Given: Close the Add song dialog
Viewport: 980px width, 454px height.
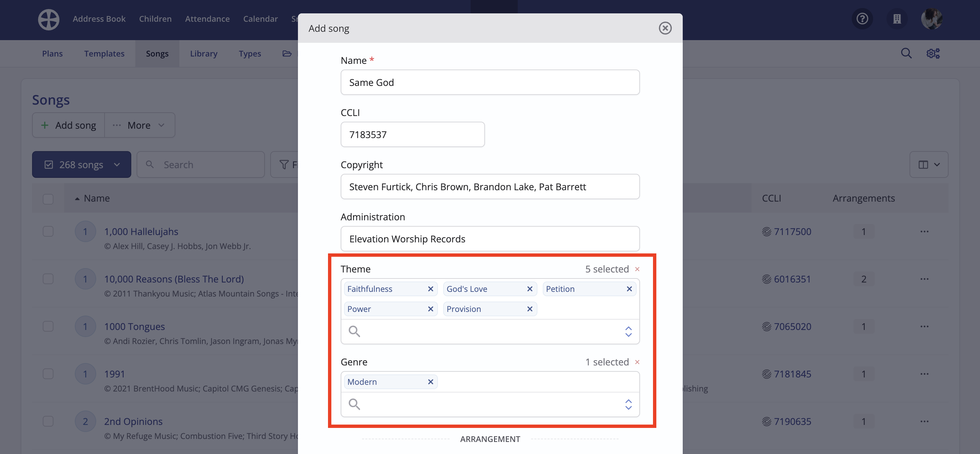Looking at the screenshot, I should click(665, 28).
